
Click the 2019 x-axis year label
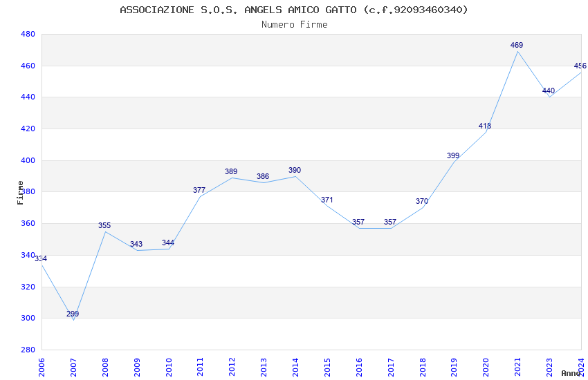pos(454,367)
